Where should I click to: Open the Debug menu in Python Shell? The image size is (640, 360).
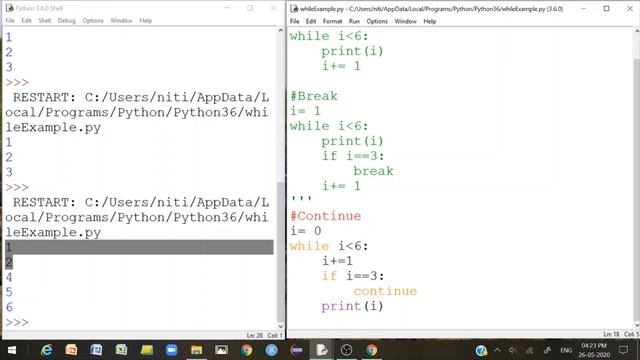tap(67, 20)
